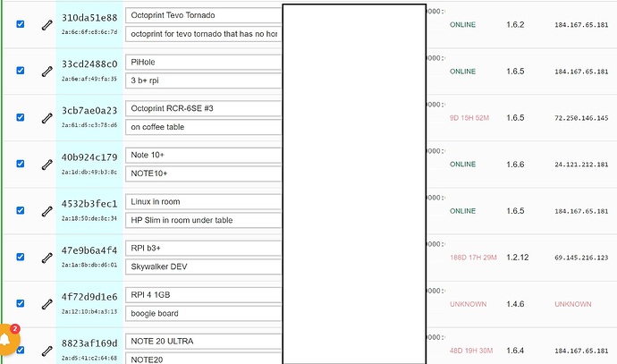Toggle the checkbox for member 4532b3fec1

(21, 210)
